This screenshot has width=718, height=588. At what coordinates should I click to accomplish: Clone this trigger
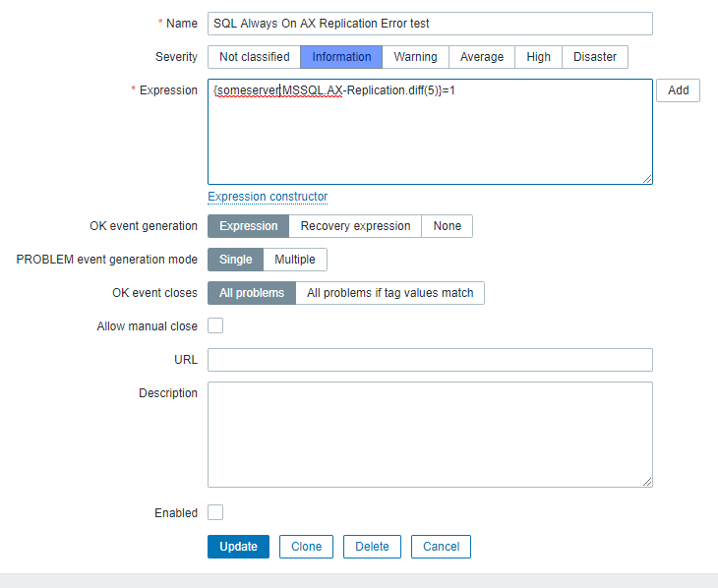[306, 547]
